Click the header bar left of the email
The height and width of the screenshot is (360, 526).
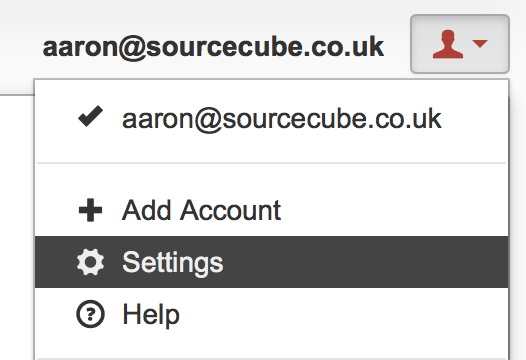(17, 47)
